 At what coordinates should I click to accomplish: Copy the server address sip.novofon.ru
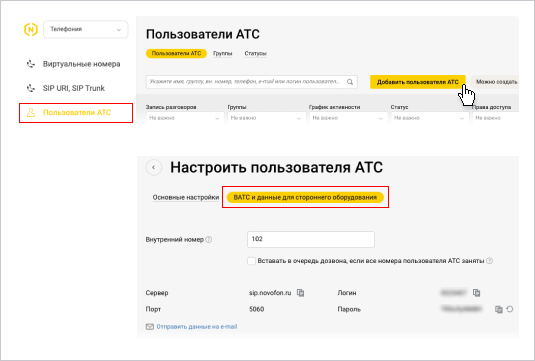300,293
